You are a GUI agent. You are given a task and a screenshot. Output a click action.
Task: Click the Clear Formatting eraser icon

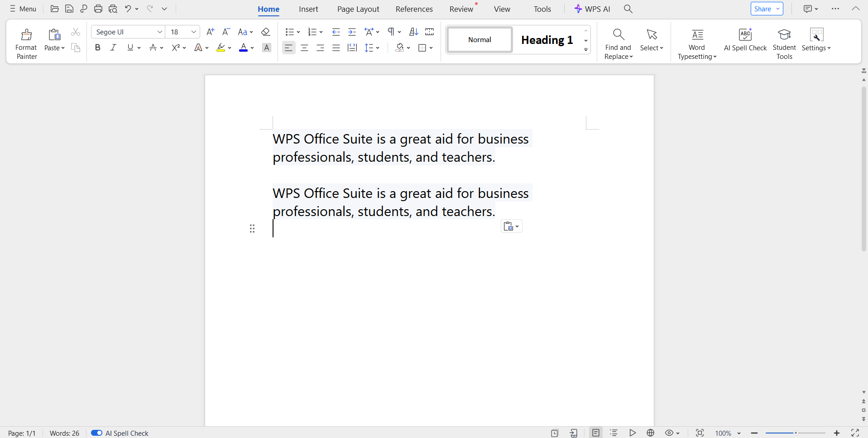pyautogui.click(x=266, y=32)
